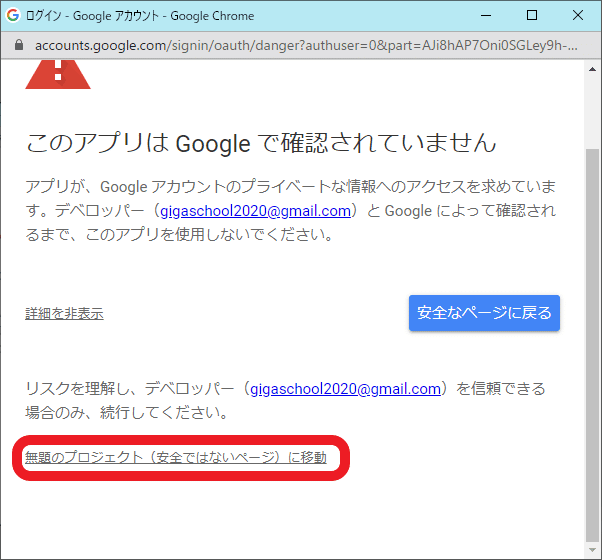Screen dimensions: 602x560
Task: Click 無題のプロジェクト（安全ではないページ）に移動 link
Action: click(x=176, y=457)
